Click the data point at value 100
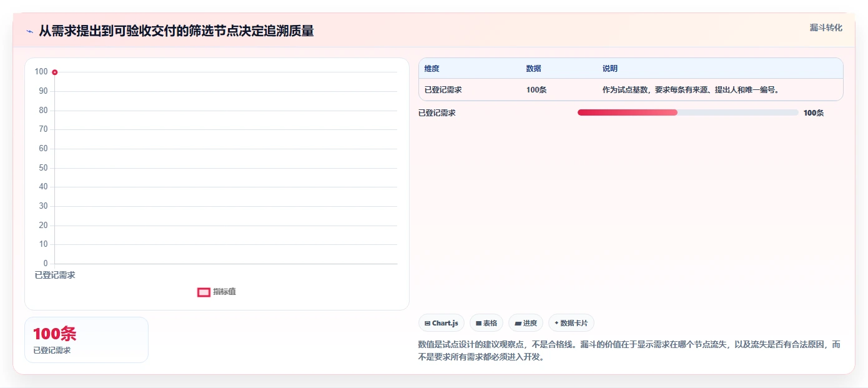 click(55, 72)
